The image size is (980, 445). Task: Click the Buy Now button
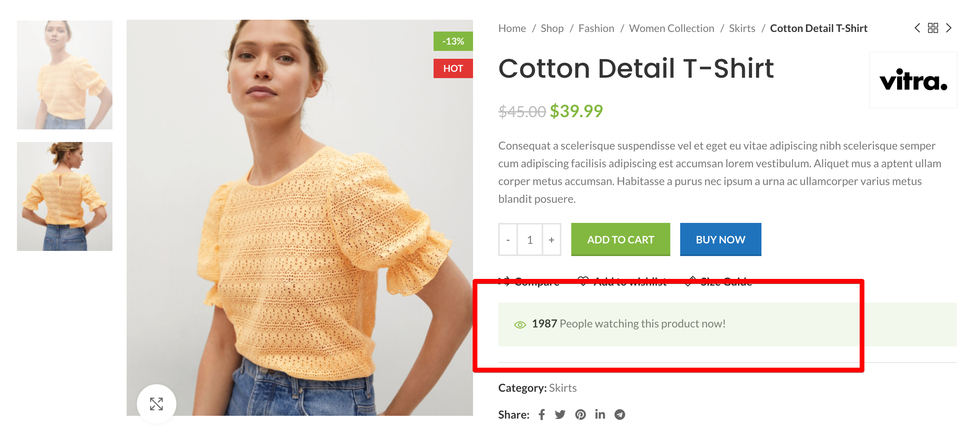720,239
